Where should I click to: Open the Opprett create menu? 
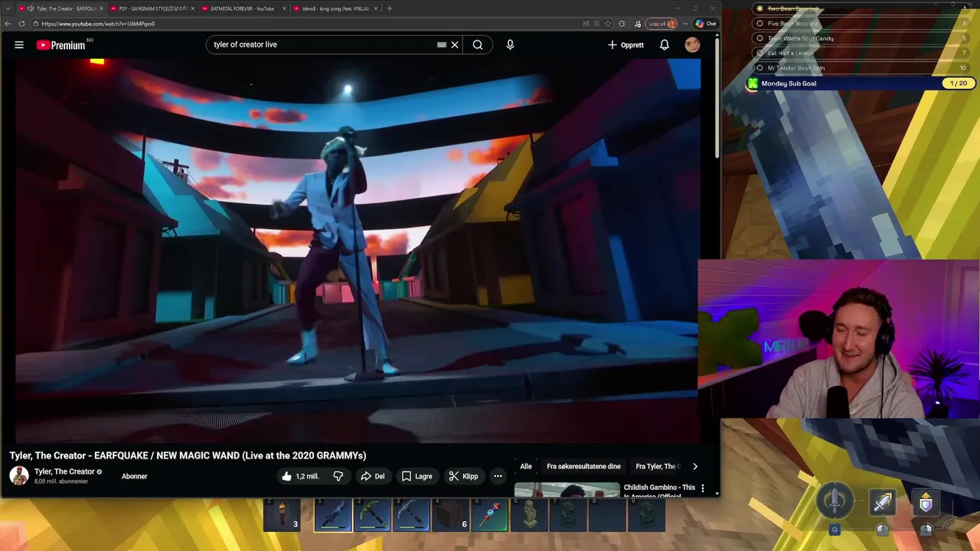[x=626, y=45]
